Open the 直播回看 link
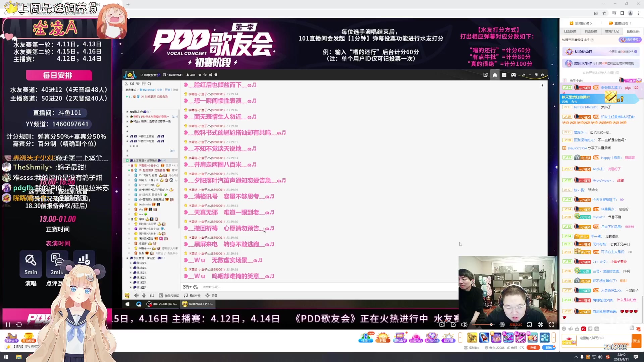644x362 pixels. 620,23
